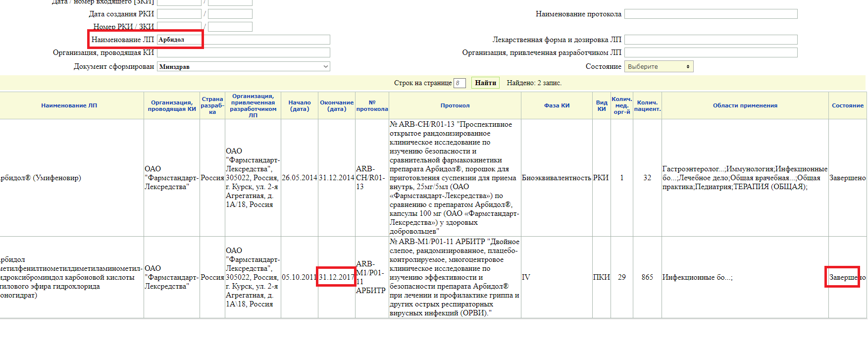
Task: Select the end date 31.12.2017 cell
Action: coord(337,277)
